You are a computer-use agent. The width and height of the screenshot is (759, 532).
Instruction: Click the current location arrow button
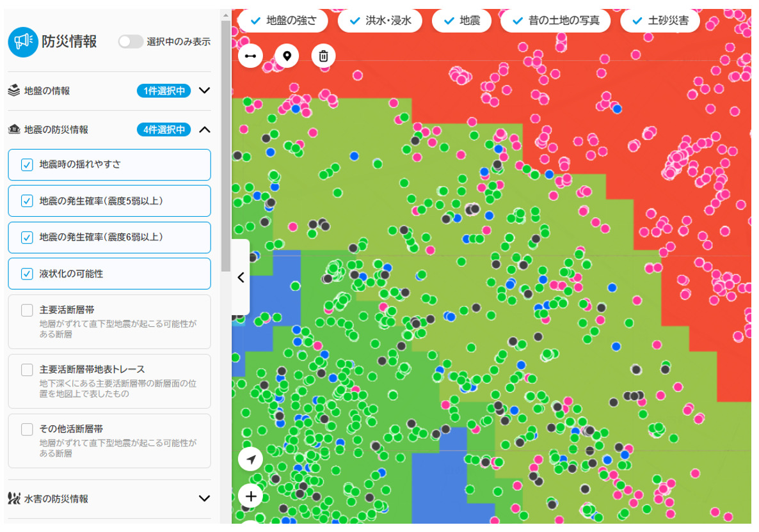(251, 459)
